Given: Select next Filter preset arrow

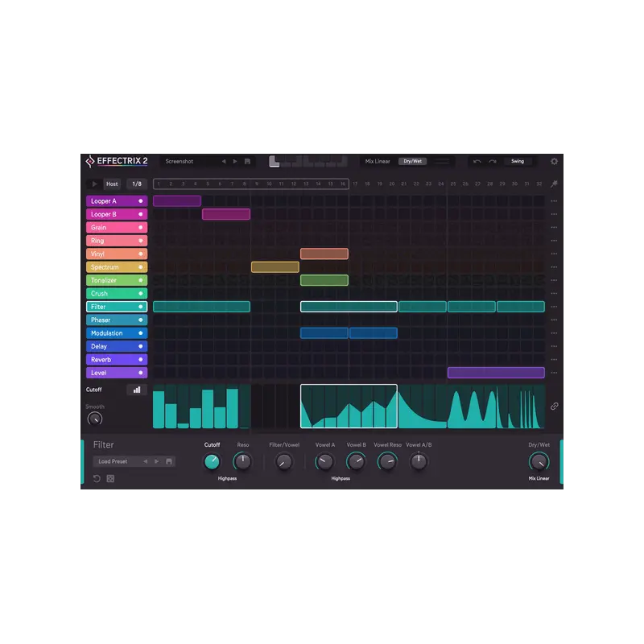Looking at the screenshot, I should pos(156,461).
